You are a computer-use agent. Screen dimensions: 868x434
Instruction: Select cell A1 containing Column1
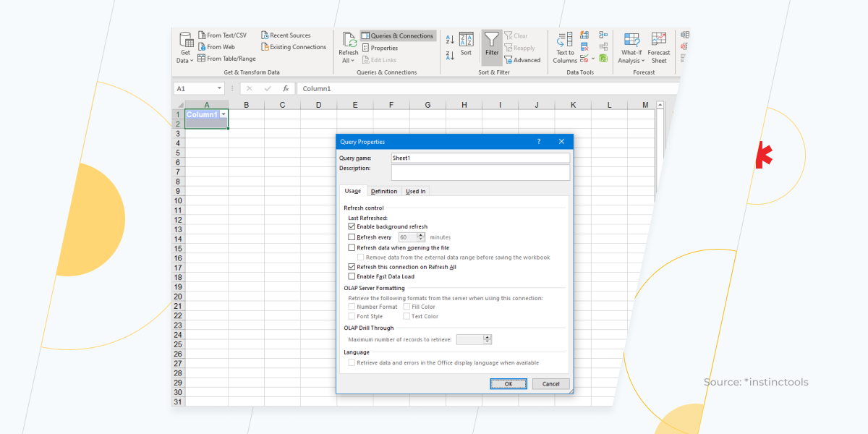tap(206, 114)
